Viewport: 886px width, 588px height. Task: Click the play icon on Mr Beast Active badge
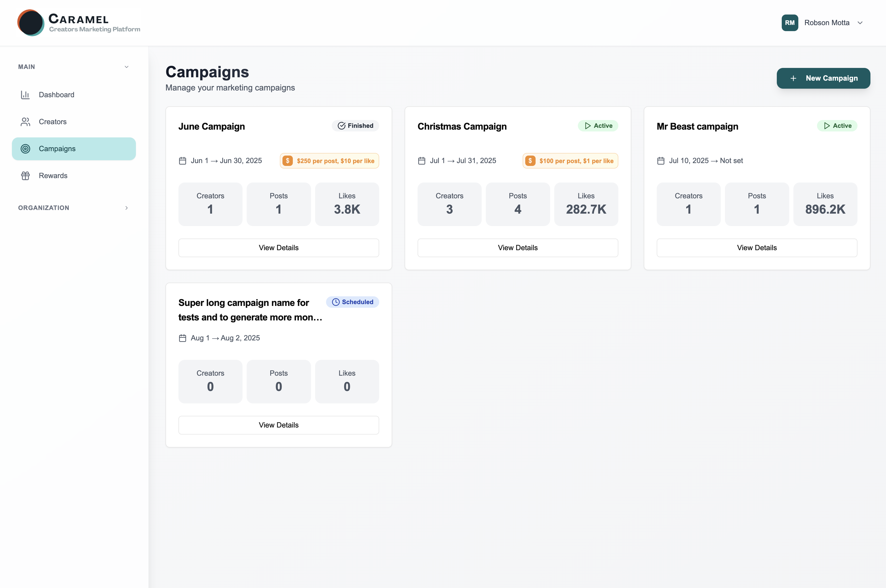827,126
